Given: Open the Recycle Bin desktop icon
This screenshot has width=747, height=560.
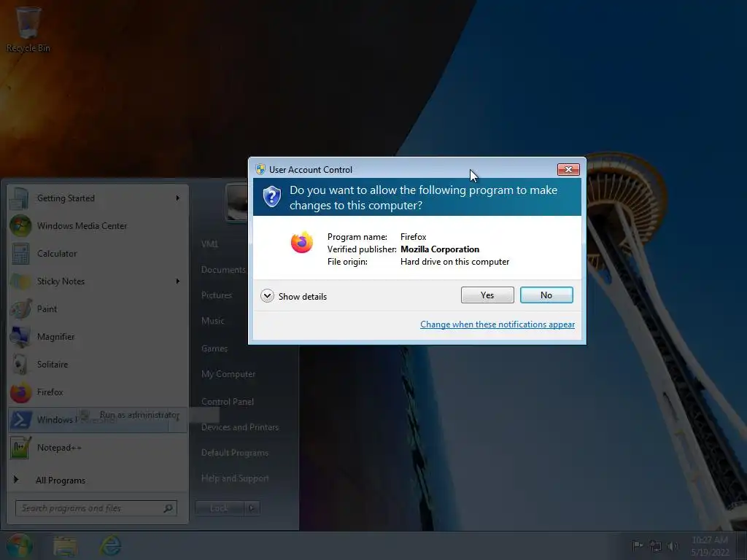Looking at the screenshot, I should tap(28, 28).
